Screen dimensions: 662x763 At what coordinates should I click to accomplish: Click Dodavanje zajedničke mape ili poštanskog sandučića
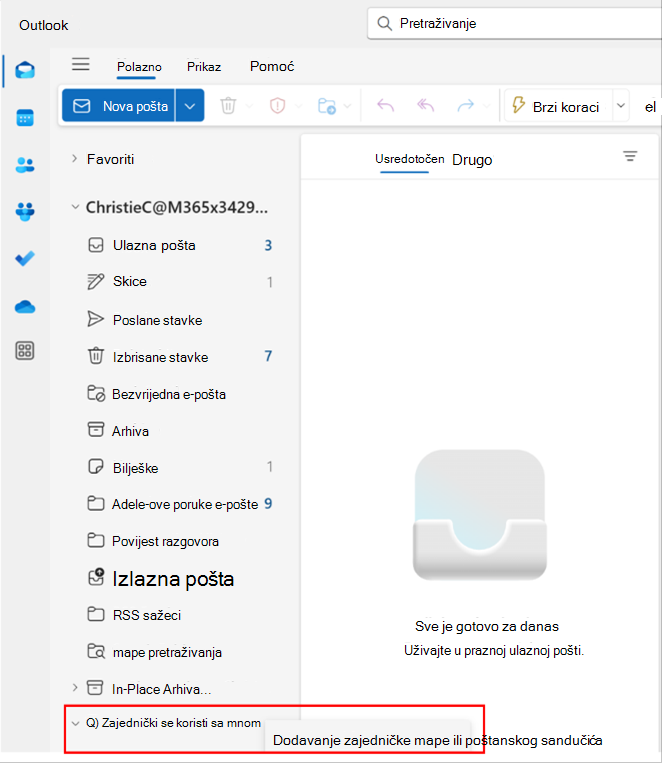[437, 740]
